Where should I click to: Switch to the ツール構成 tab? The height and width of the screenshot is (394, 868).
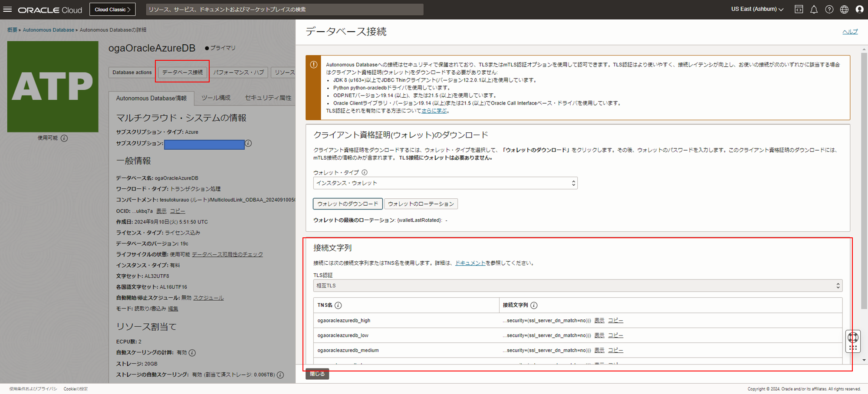[216, 98]
